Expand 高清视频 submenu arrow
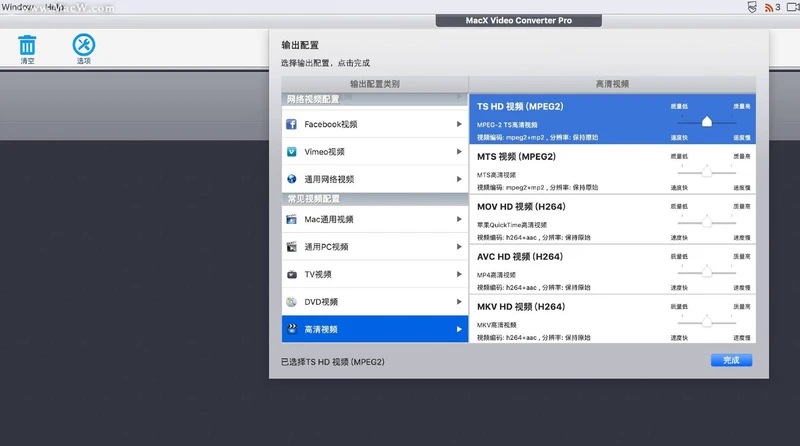This screenshot has height=446, width=800. pos(459,329)
